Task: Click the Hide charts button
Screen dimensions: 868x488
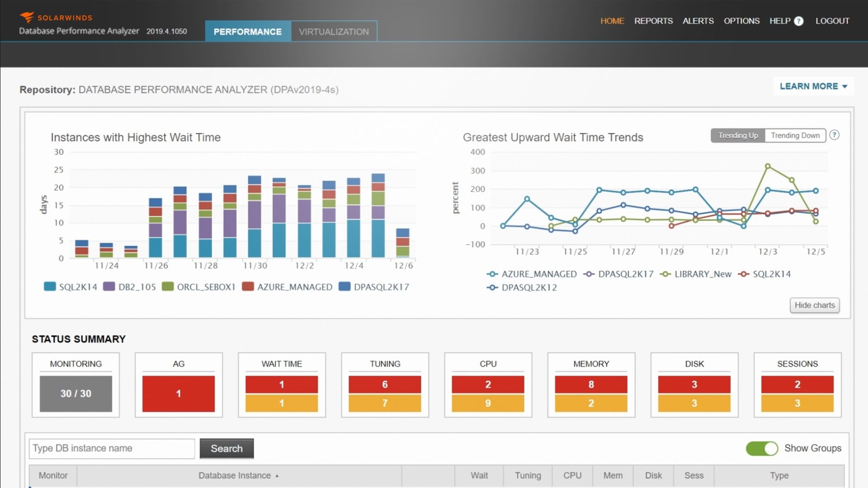Action: click(814, 305)
